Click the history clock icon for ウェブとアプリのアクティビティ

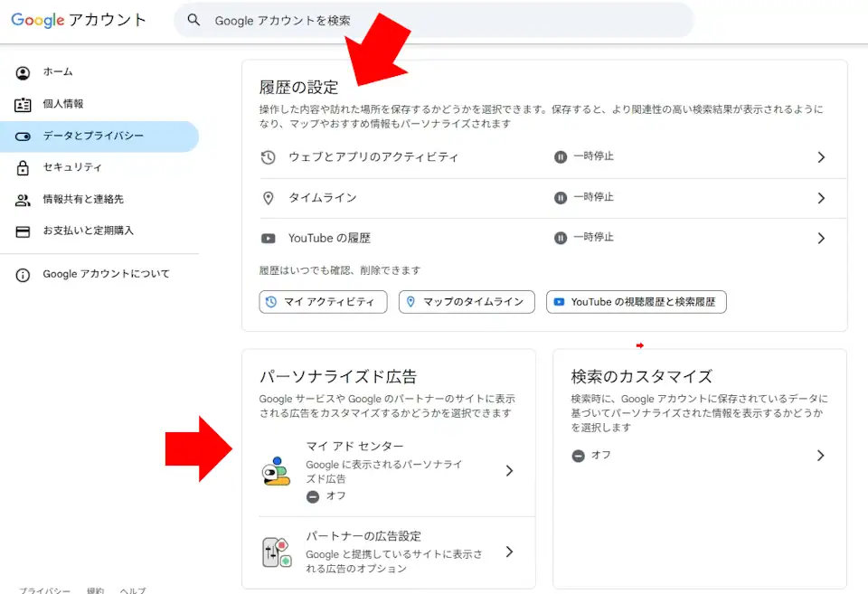pyautogui.click(x=268, y=157)
